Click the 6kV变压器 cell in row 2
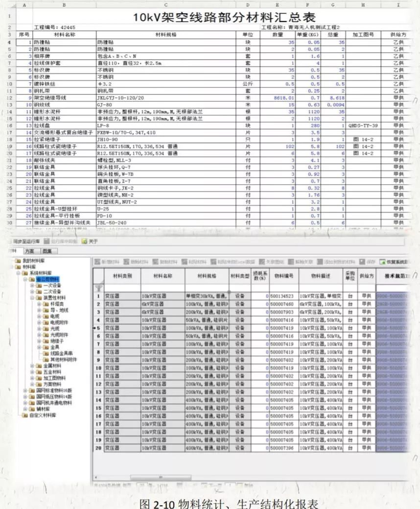Screen dimensions: 420x509 click(163, 304)
